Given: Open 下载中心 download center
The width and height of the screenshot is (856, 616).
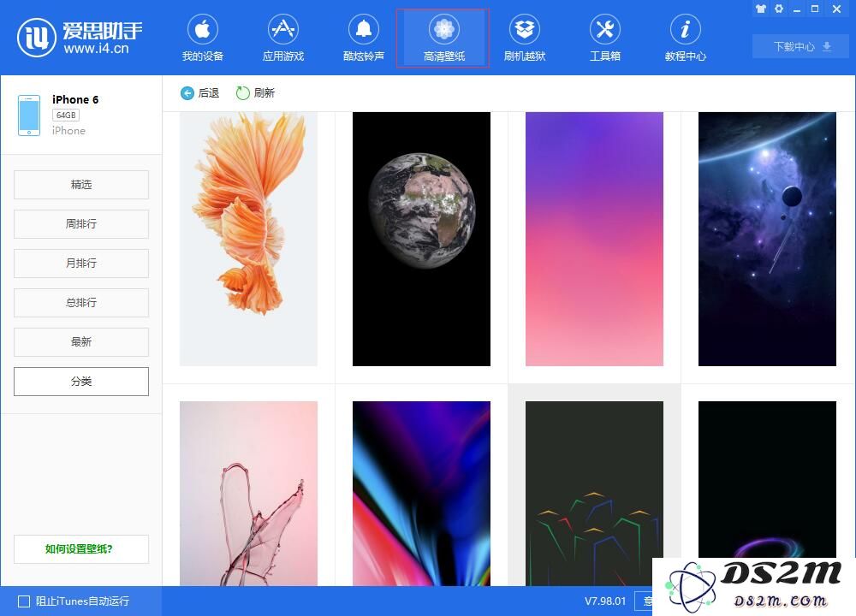Looking at the screenshot, I should tap(800, 46).
